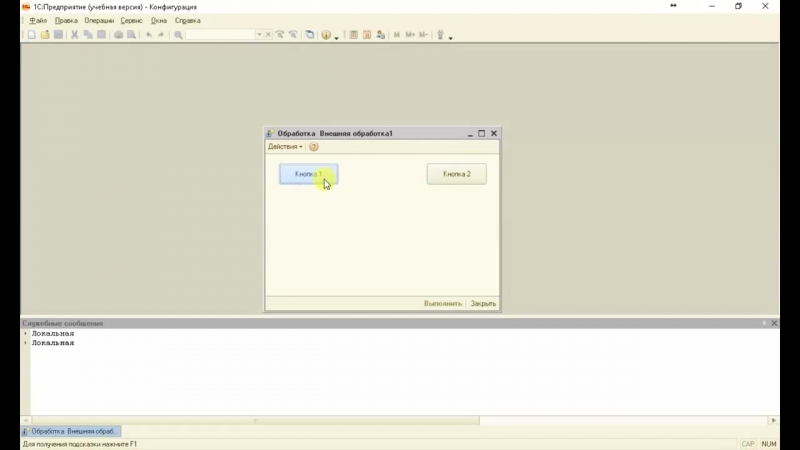Click the Undo arrow icon

(149, 35)
